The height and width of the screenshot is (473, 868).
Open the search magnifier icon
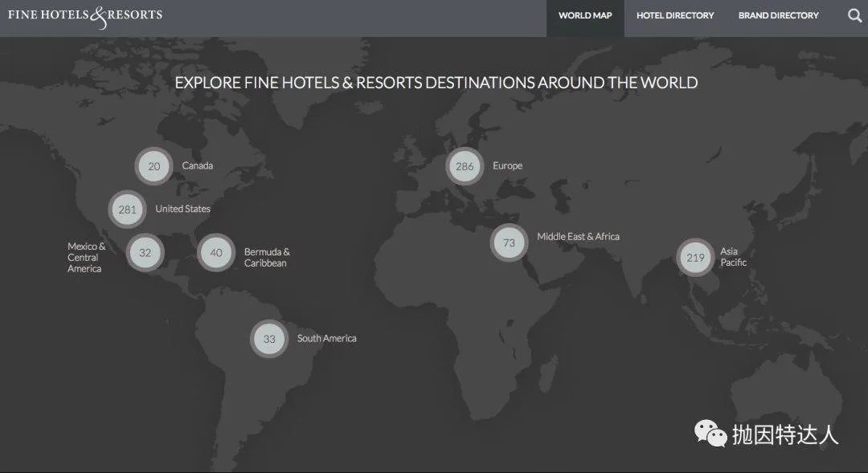point(854,15)
